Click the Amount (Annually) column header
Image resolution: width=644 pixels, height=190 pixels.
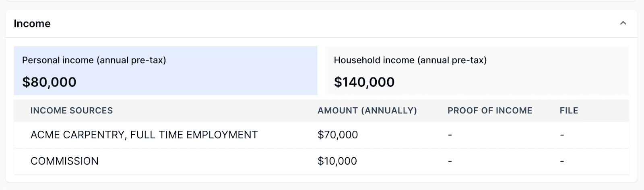coord(367,111)
